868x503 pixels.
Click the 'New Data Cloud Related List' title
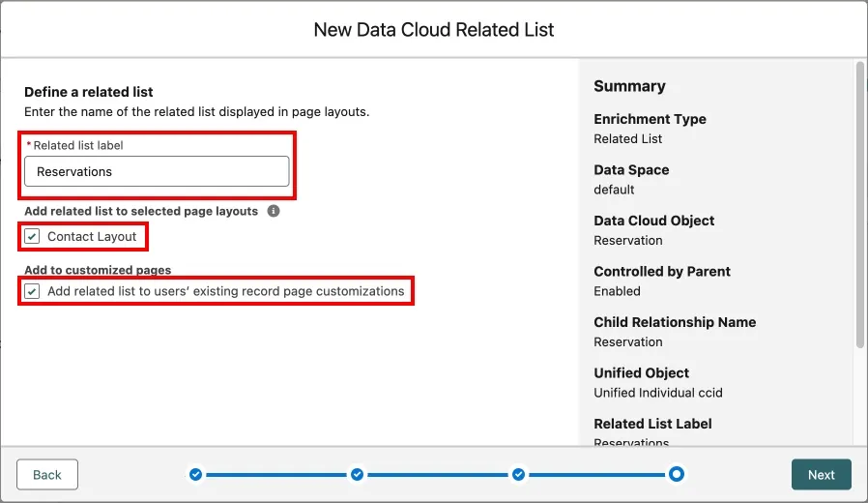click(434, 30)
